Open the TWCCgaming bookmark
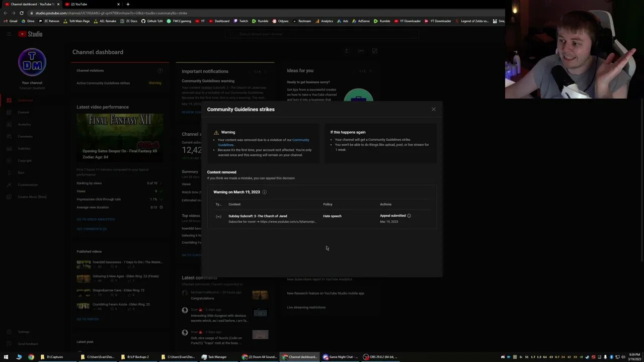This screenshot has height=362, width=644. [179, 21]
